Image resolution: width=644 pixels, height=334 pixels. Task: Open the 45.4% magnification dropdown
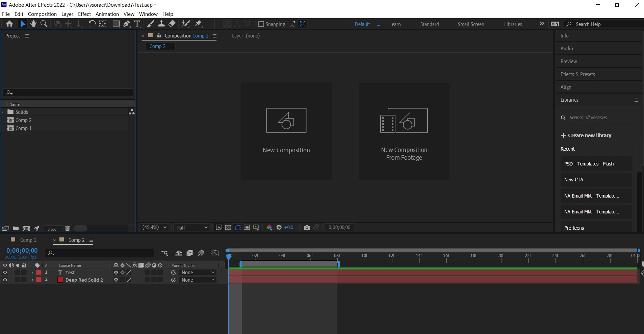click(154, 228)
